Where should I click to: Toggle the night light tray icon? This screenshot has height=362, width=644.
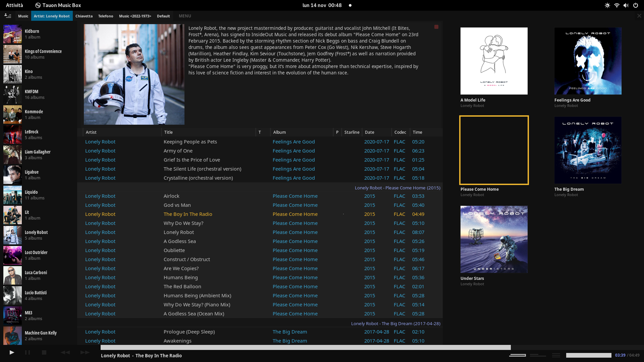pos(607,5)
